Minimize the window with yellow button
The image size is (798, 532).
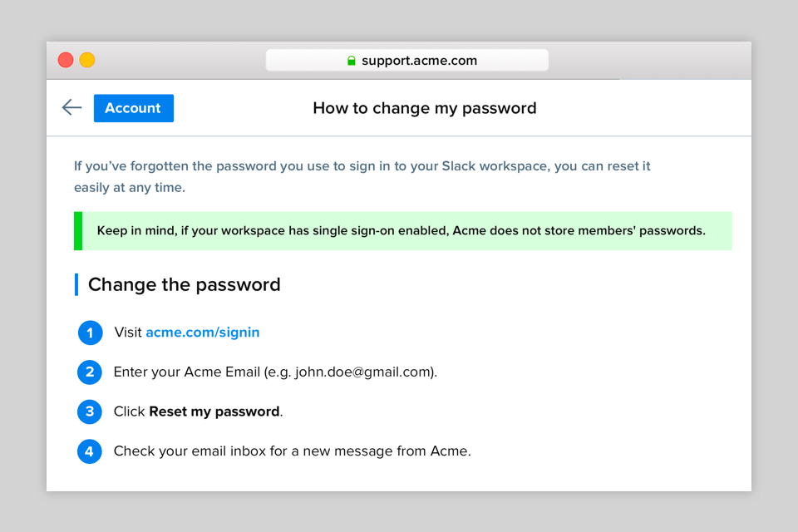(87, 60)
